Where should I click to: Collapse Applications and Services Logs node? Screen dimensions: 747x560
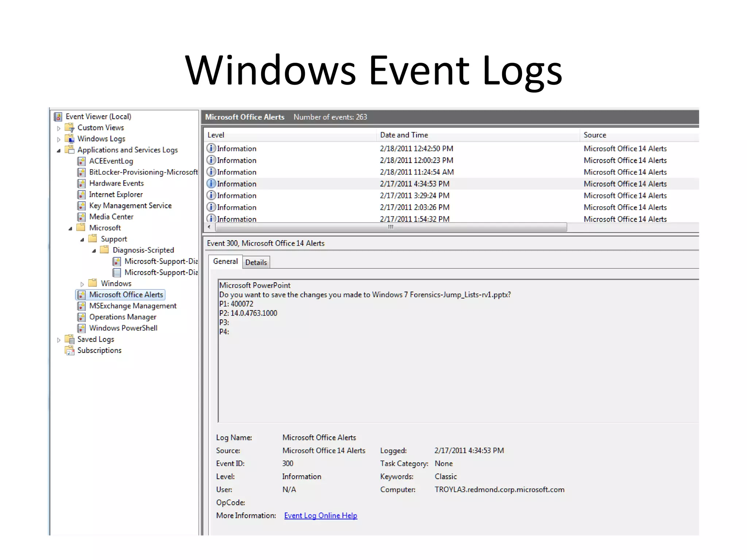coord(59,151)
